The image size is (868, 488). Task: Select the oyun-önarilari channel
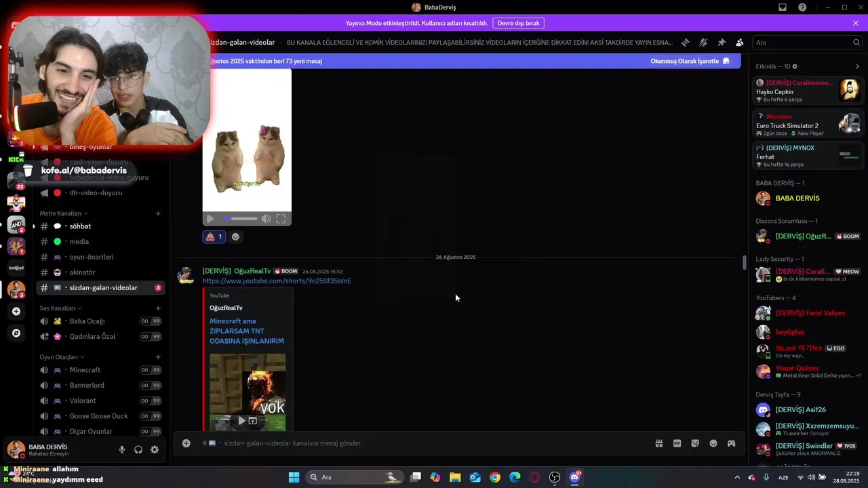(100, 257)
